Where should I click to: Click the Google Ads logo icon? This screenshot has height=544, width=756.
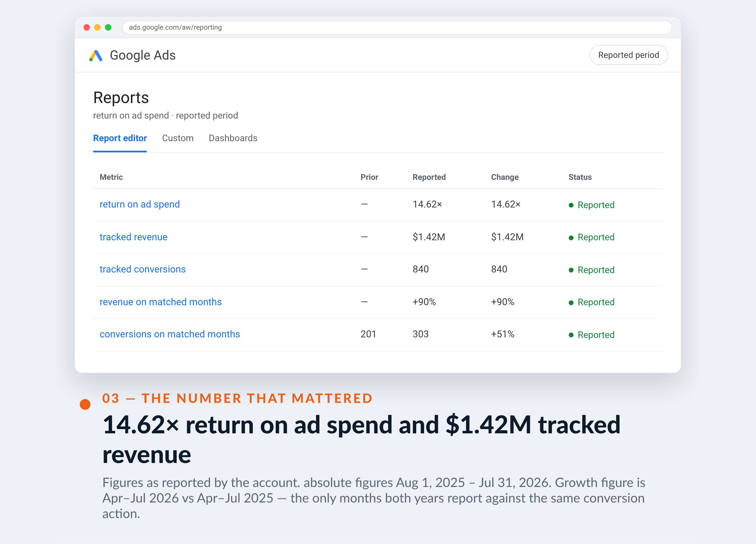tap(96, 55)
